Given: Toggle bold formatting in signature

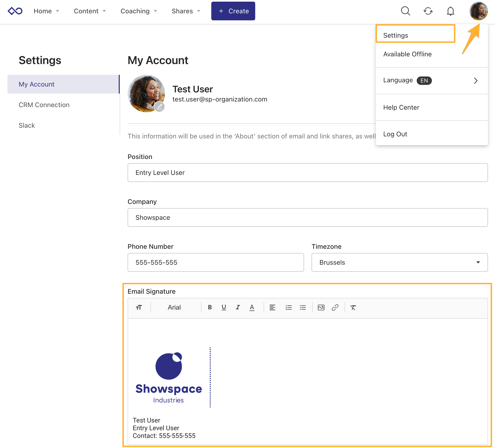Looking at the screenshot, I should (210, 307).
